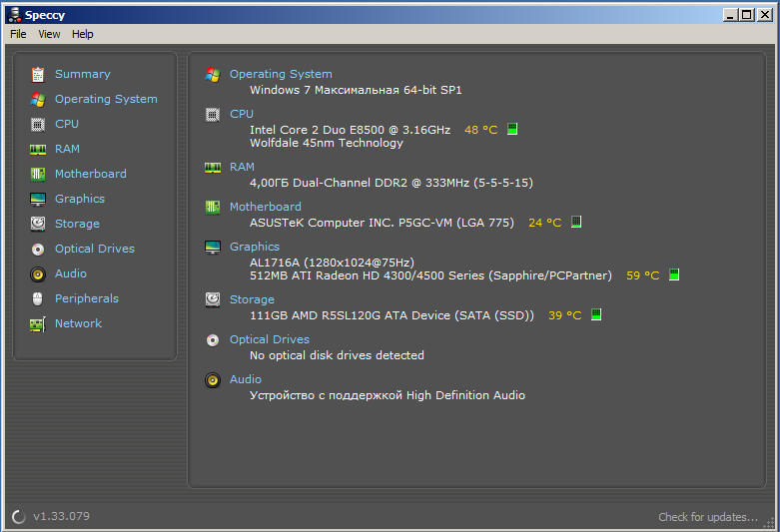Click the storage temperature 39 °C
Viewport: 780px width, 532px height.
click(564, 315)
